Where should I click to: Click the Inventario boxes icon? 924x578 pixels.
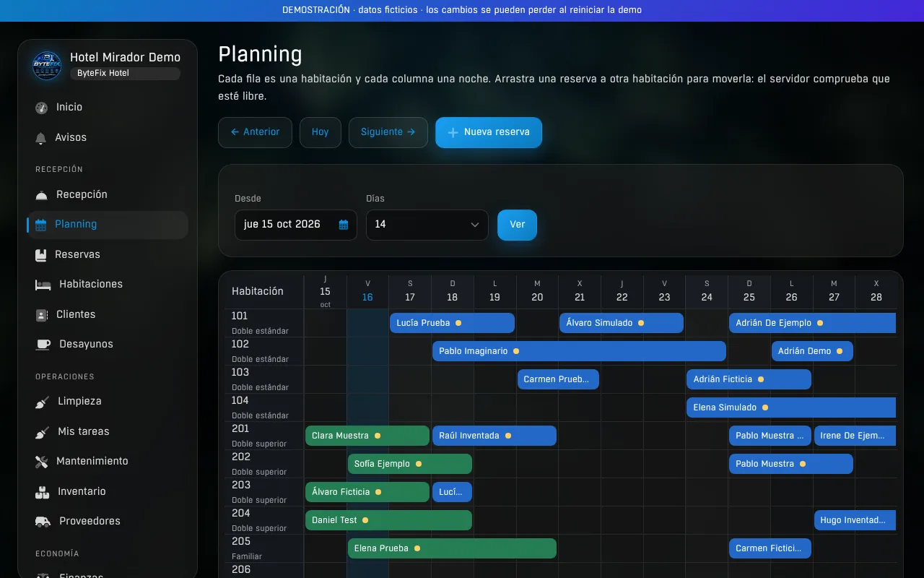pos(43,492)
